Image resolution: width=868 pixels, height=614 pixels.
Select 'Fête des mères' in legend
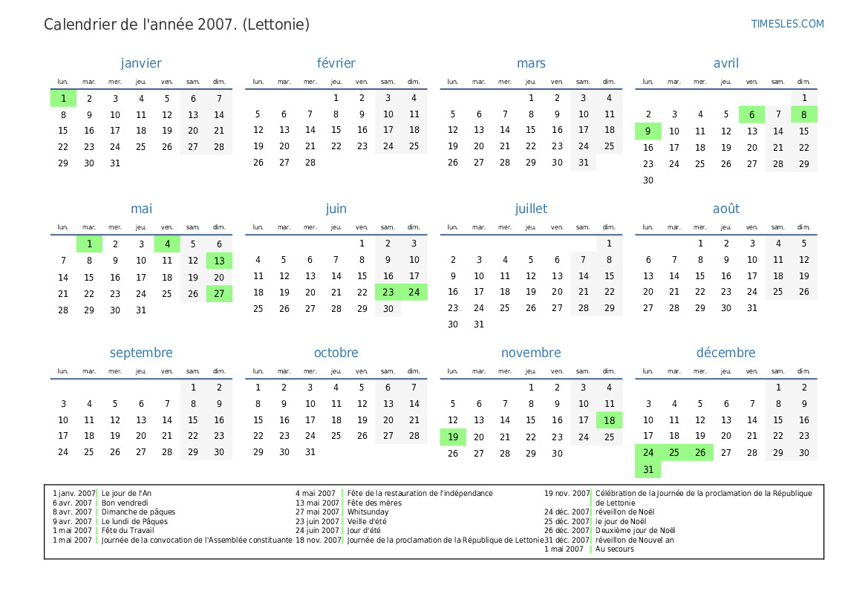pos(373,503)
